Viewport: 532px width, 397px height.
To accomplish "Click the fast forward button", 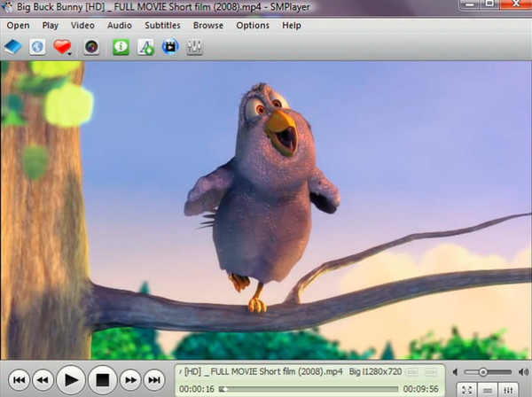I will (130, 380).
